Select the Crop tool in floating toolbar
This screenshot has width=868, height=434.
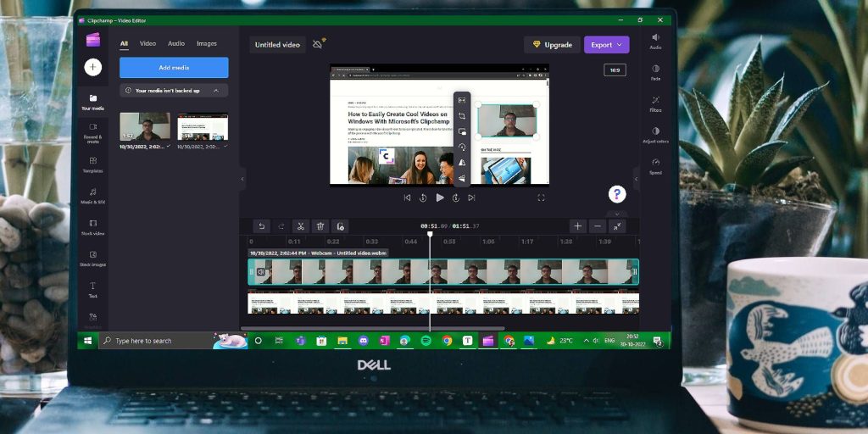[462, 116]
